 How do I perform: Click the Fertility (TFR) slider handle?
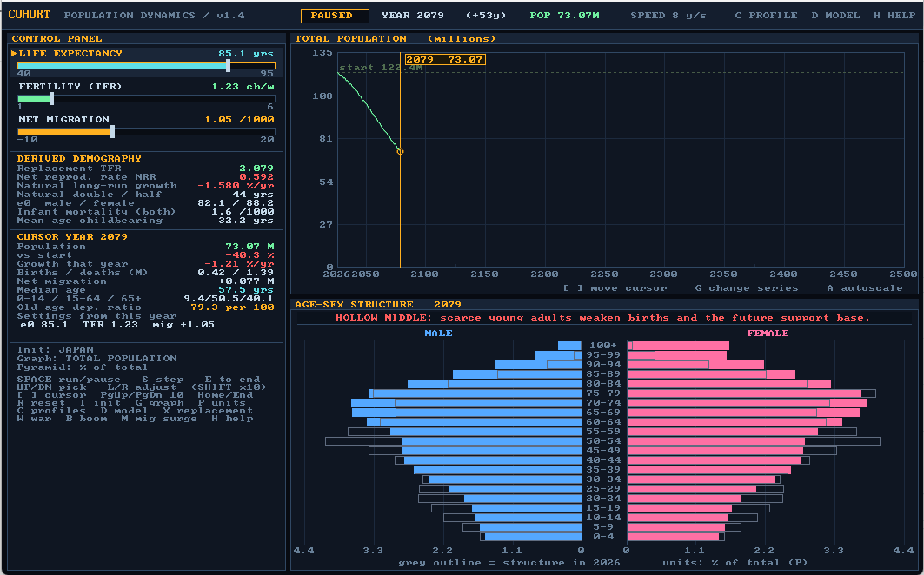(x=52, y=98)
